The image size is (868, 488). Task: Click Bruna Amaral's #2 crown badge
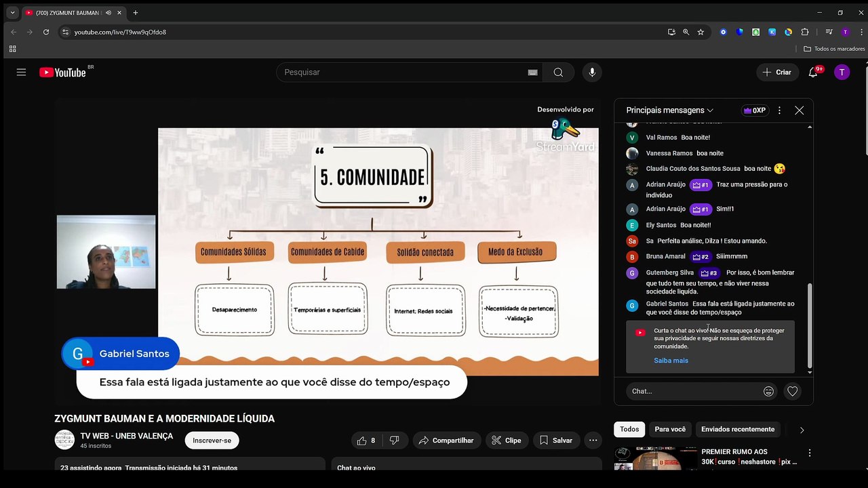pos(701,257)
